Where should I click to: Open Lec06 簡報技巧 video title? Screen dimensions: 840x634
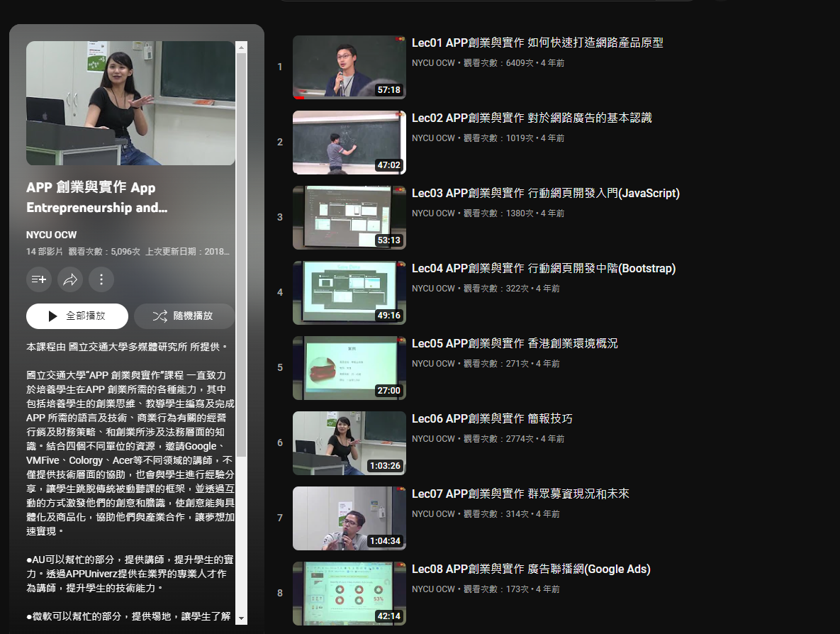[x=492, y=419]
